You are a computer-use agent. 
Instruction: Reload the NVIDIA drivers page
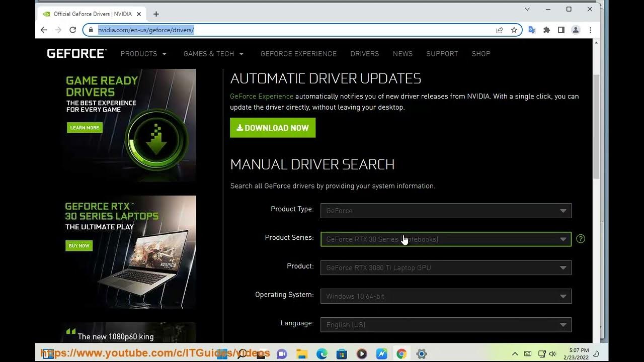tap(72, 30)
